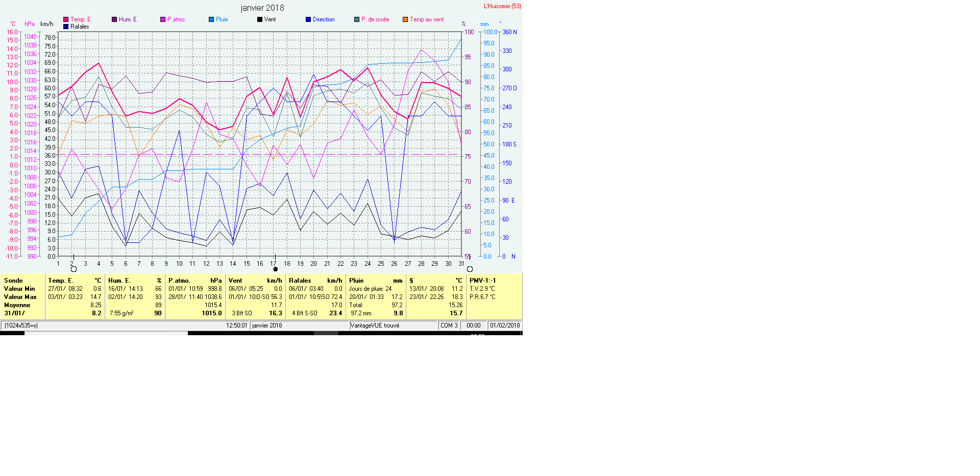Click the '1015.0' pressure value
Viewport: 980px width, 476px height.
click(x=212, y=313)
